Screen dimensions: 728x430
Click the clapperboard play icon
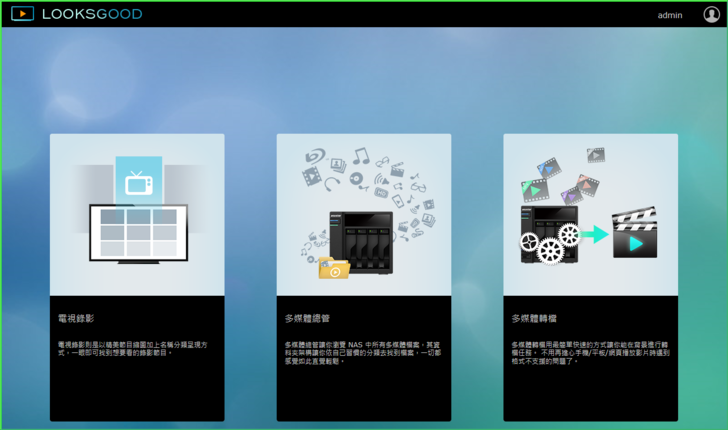pyautogui.click(x=635, y=233)
